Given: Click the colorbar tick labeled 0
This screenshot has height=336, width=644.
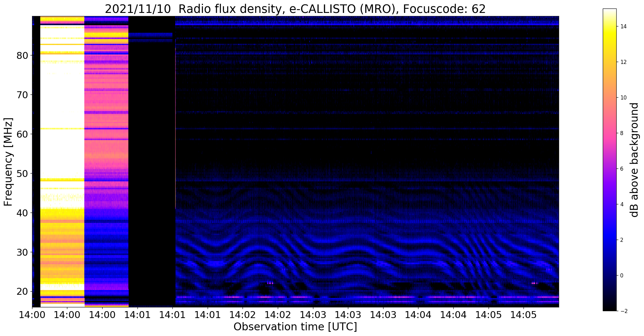Looking at the screenshot, I should [x=621, y=276].
